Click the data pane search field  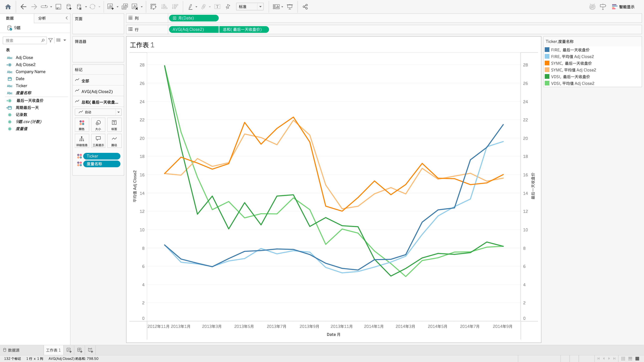(24, 40)
